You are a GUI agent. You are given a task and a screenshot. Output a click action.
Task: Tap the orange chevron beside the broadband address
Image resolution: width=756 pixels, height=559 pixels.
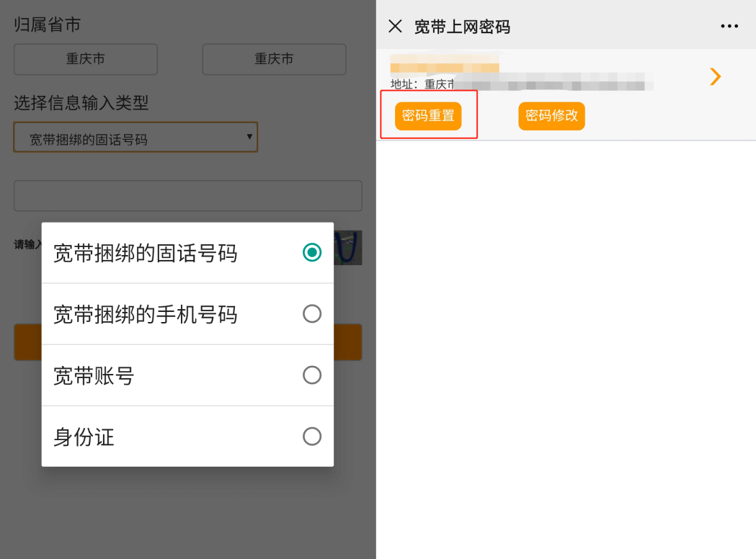(x=715, y=76)
